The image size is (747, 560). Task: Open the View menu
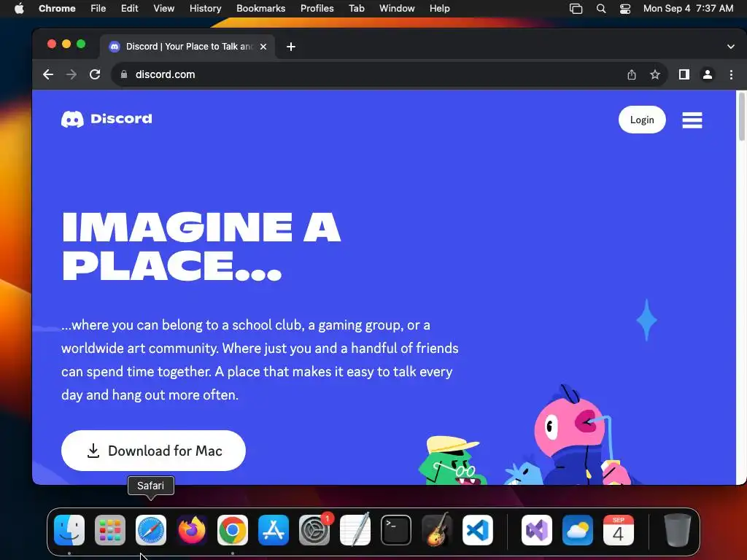[164, 8]
